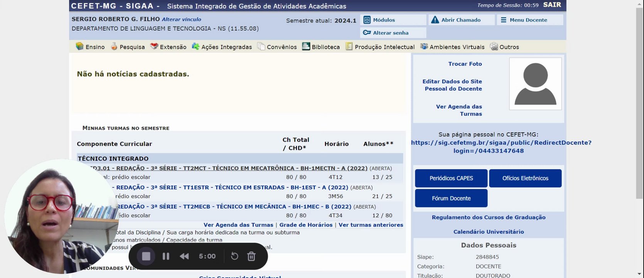Click the rewind recording icon

point(184,256)
